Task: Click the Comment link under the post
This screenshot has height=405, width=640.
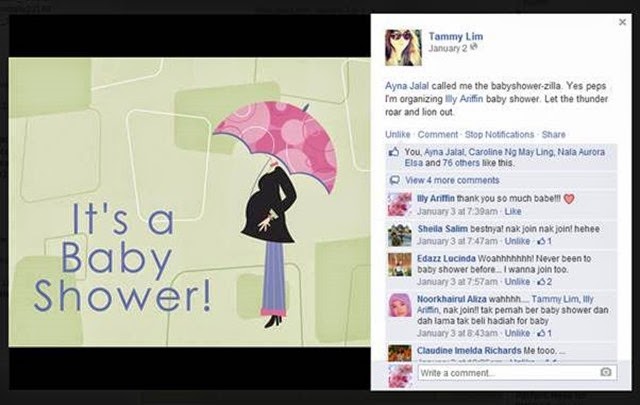Action: click(438, 135)
